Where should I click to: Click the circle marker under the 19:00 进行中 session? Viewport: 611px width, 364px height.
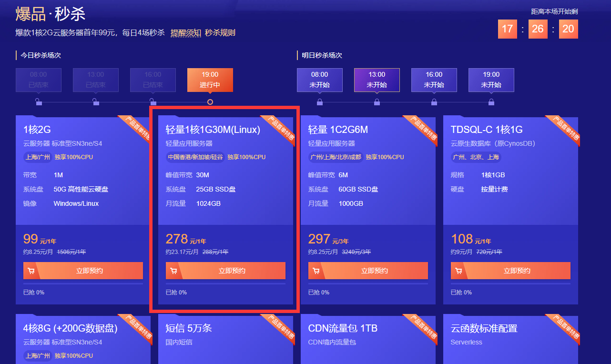(x=210, y=102)
